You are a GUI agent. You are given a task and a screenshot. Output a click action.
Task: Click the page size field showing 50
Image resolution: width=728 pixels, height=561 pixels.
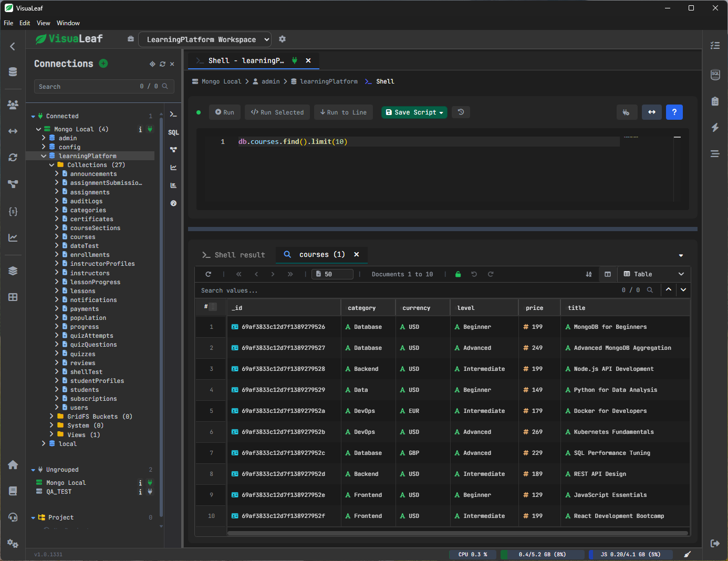point(332,274)
